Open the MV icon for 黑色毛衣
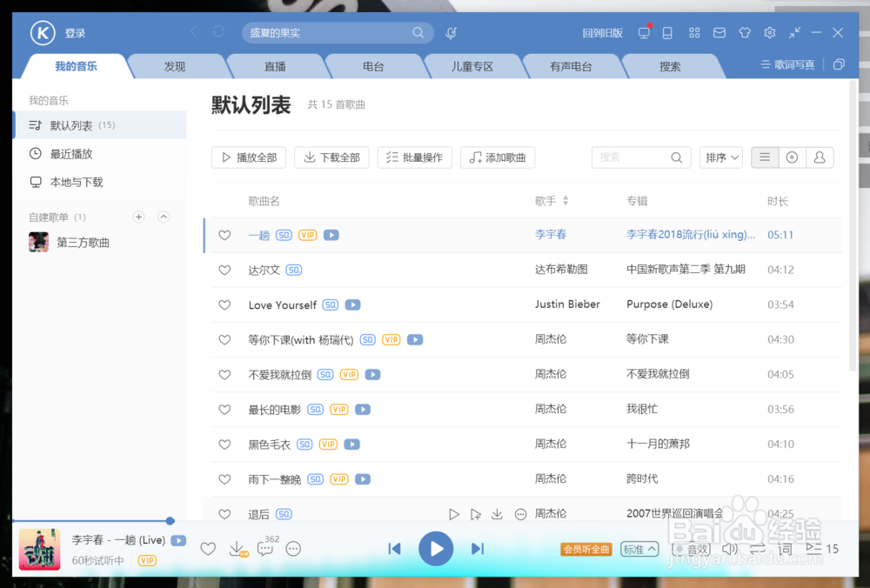870x588 pixels. click(351, 444)
